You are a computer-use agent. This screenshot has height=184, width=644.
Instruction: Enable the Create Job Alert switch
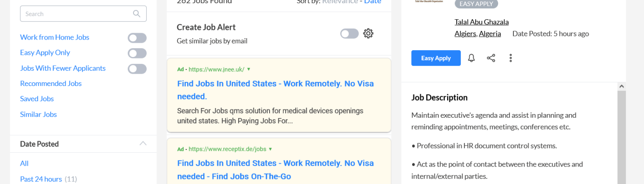[x=349, y=34]
